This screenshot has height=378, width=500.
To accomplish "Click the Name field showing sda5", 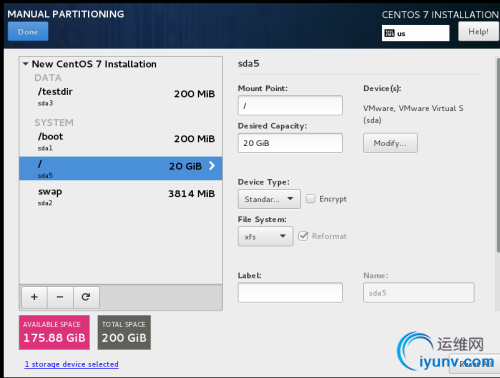I will click(x=419, y=293).
